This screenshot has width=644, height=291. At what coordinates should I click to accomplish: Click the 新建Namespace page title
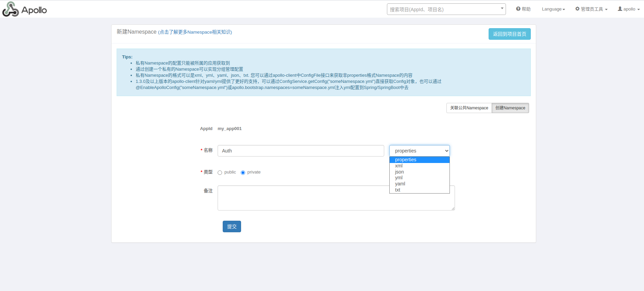point(137,32)
